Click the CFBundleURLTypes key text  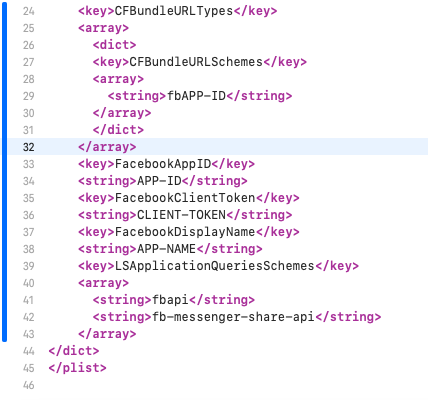coord(174,11)
